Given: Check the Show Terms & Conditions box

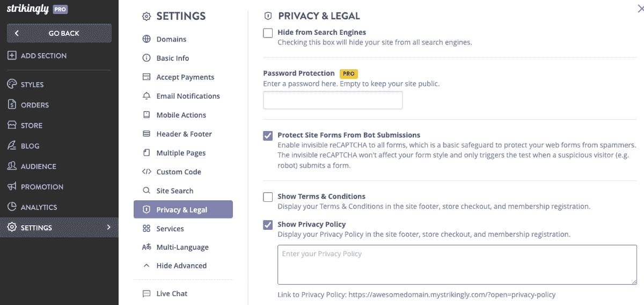Looking at the screenshot, I should click(268, 197).
